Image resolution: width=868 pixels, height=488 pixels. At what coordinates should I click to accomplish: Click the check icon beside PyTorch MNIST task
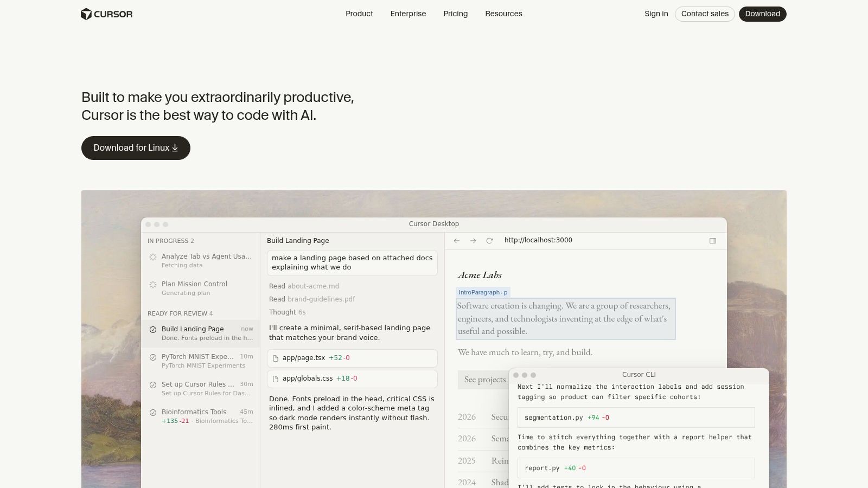pos(153,357)
